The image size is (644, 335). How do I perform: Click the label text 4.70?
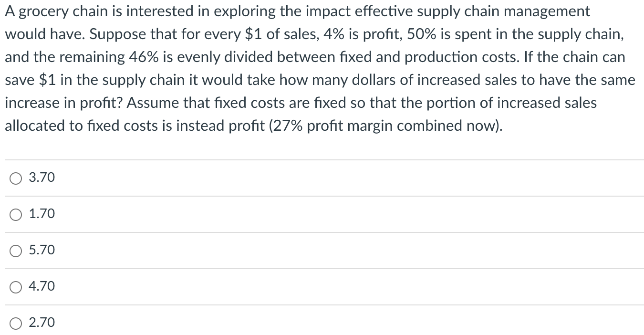point(41,286)
